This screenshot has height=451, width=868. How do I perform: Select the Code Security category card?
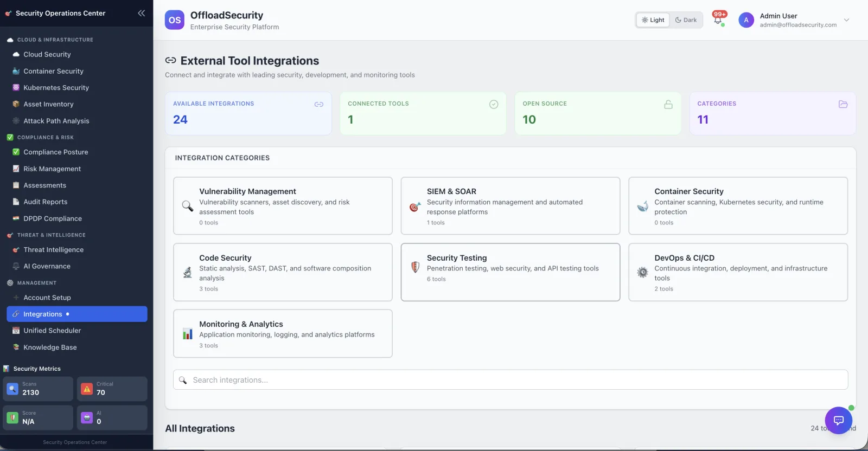(283, 272)
